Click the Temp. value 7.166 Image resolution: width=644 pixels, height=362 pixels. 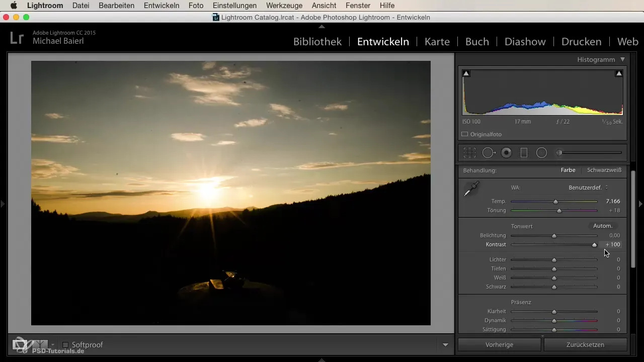(x=613, y=201)
